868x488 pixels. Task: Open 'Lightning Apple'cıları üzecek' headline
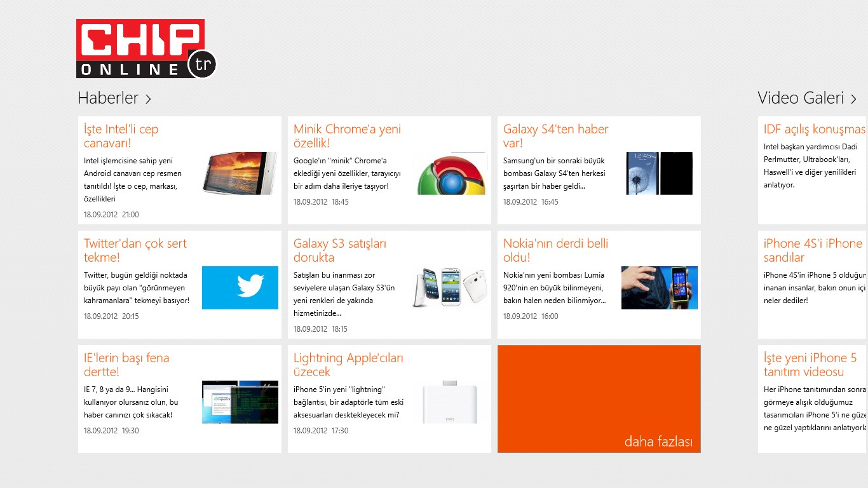point(348,365)
